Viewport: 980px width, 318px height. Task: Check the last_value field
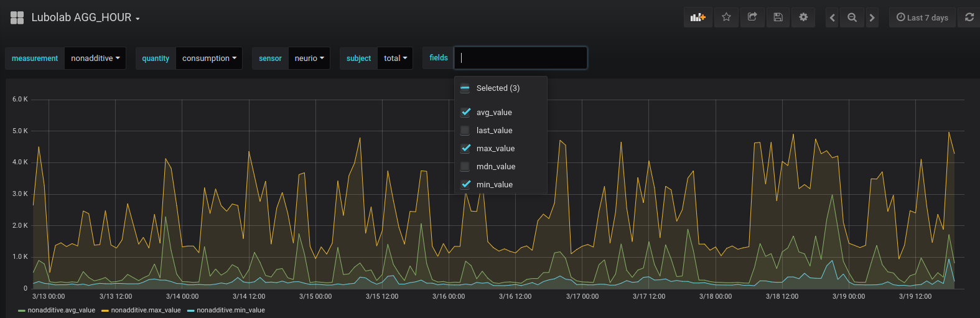point(465,130)
